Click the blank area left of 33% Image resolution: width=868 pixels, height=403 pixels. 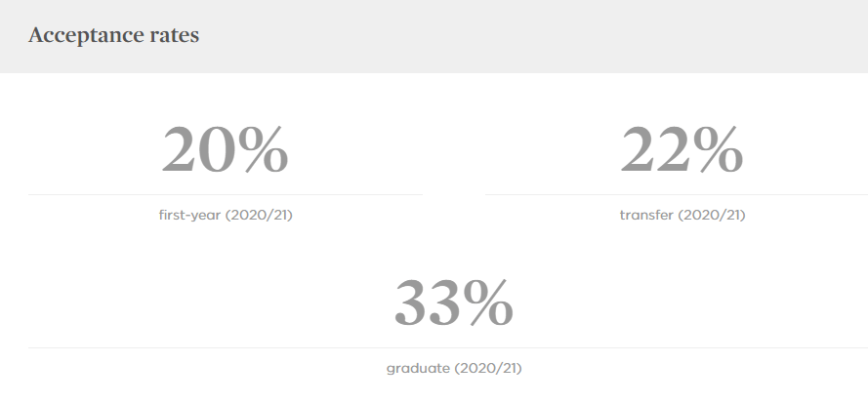(x=195, y=303)
